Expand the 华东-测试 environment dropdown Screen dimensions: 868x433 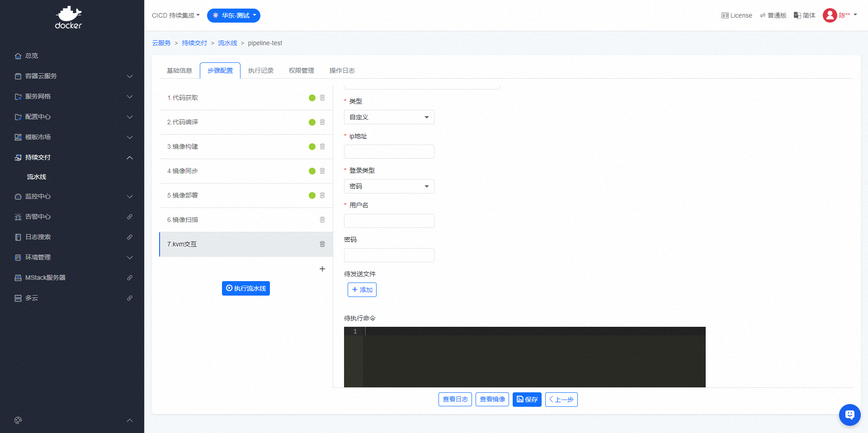[x=234, y=15]
